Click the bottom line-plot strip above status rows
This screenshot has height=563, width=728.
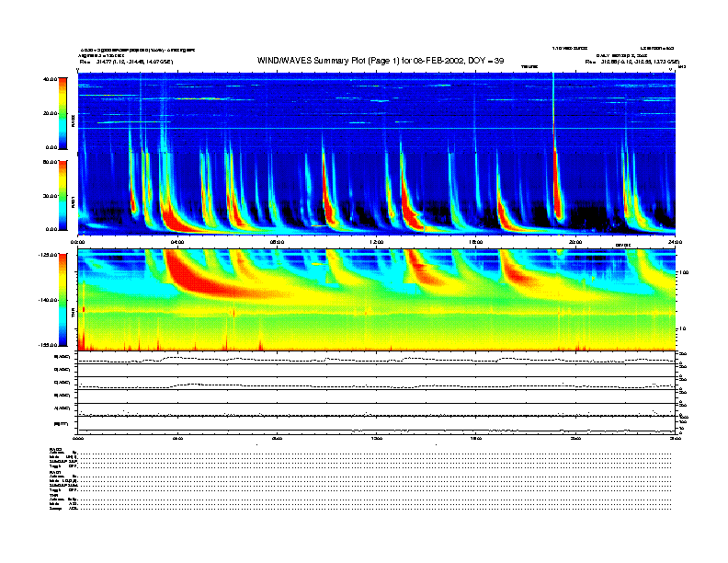point(377,425)
